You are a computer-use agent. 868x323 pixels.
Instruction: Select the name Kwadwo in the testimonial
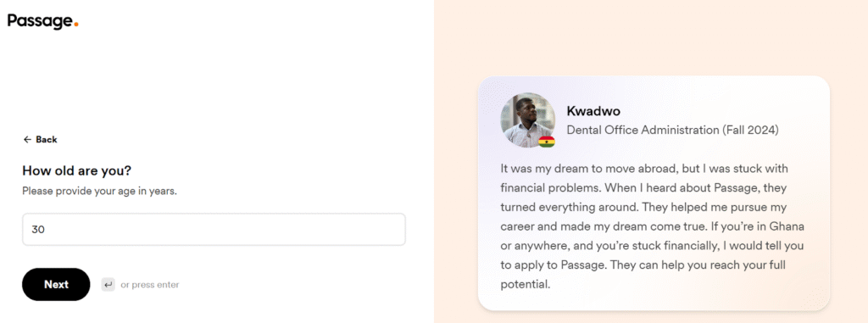(x=593, y=111)
